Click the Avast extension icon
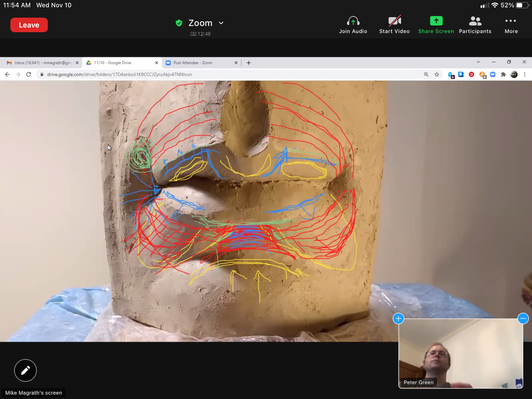 pyautogui.click(x=482, y=74)
